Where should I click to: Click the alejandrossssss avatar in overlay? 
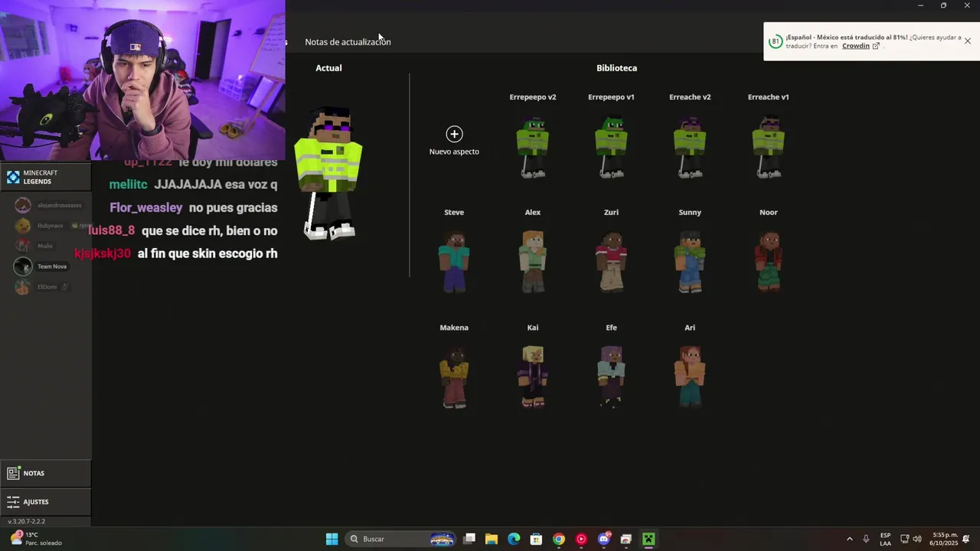coord(23,205)
